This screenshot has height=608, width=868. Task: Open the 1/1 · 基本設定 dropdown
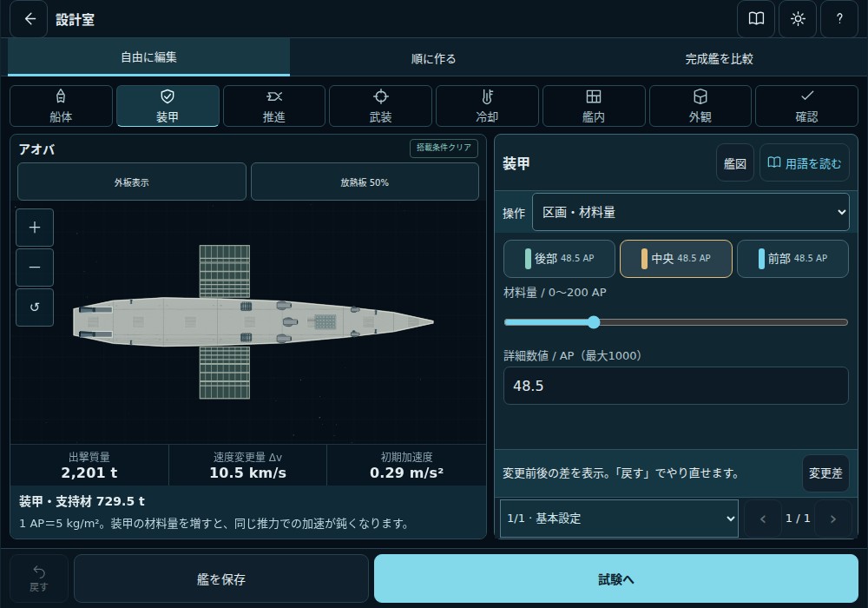coord(619,519)
